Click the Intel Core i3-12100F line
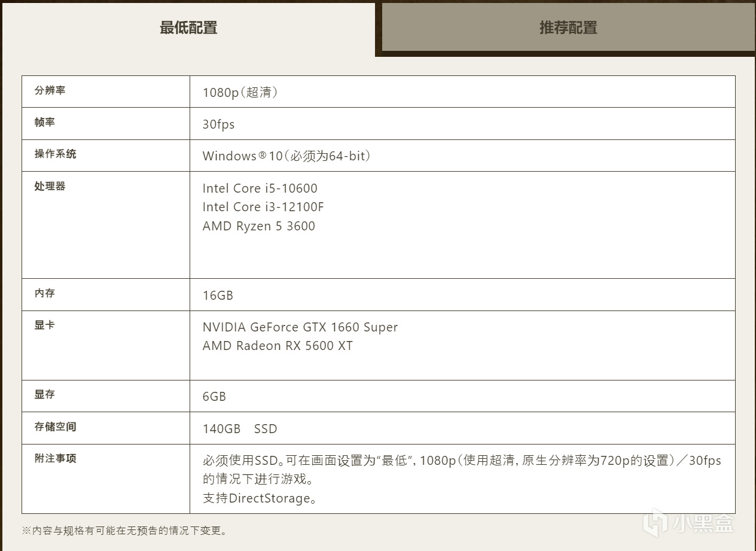 tap(263, 207)
